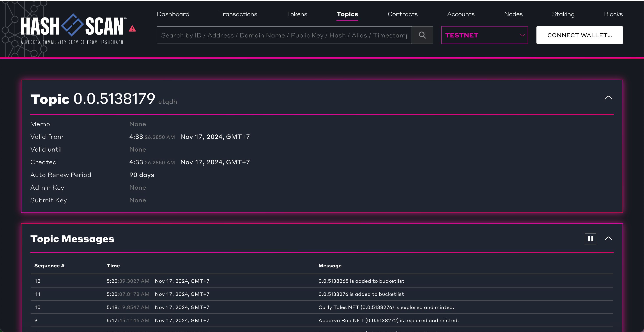
Task: Click the Admin Key value 'None'
Action: pos(138,187)
